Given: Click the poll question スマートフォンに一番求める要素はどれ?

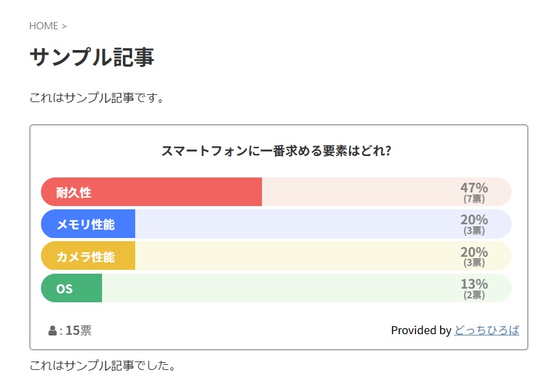Looking at the screenshot, I should point(276,151).
